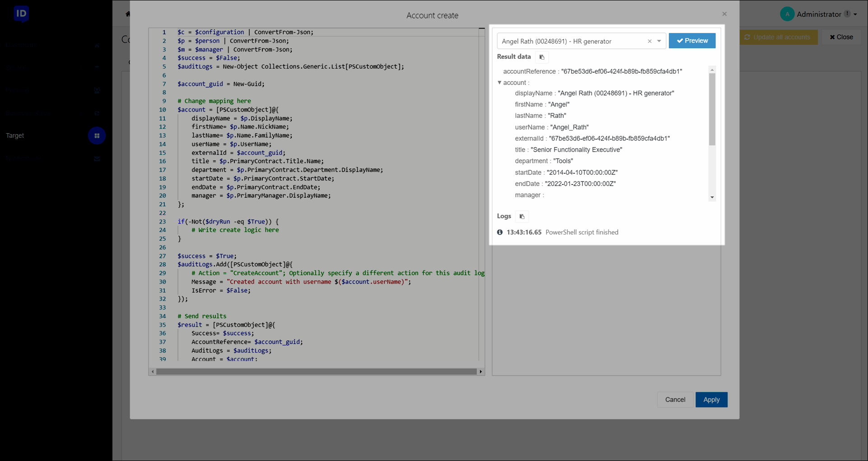The width and height of the screenshot is (868, 461).
Task: Click the title "Senior Functionality Executive" row
Action: [x=569, y=149]
